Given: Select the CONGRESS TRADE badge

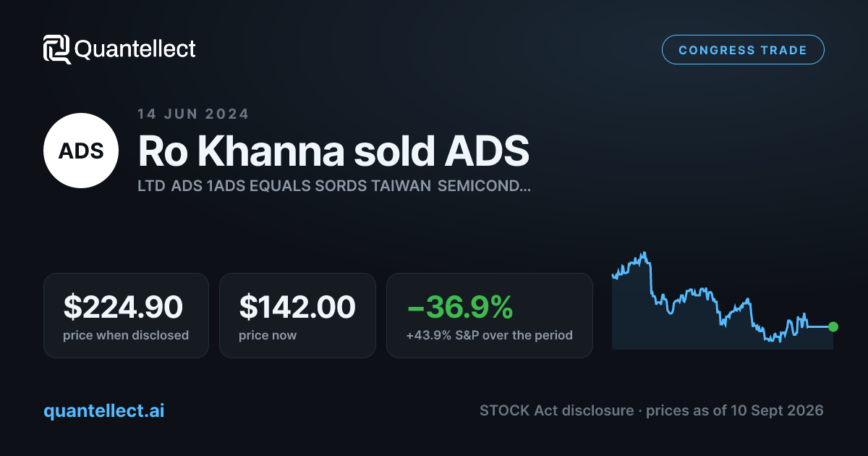Looking at the screenshot, I should coord(743,50).
